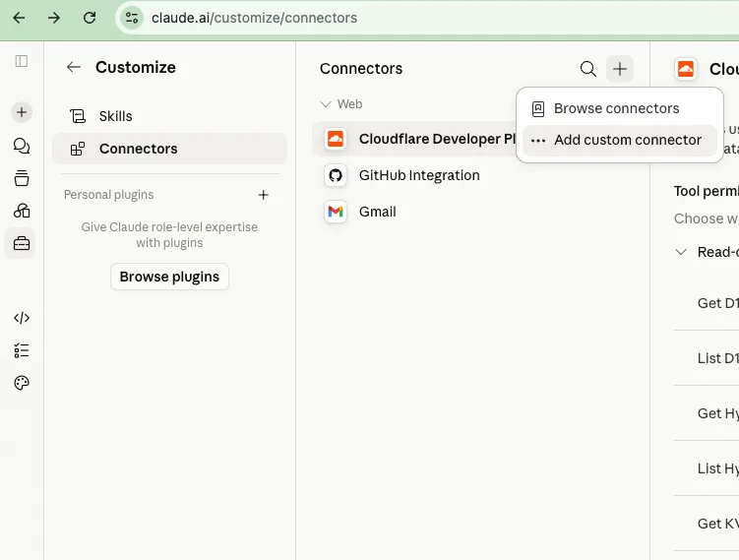Open palette icon in left rail
This screenshot has height=560, width=739.
tap(22, 383)
